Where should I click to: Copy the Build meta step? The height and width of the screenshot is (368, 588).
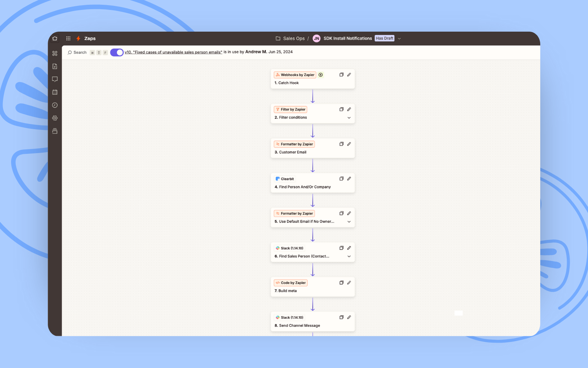pyautogui.click(x=341, y=283)
